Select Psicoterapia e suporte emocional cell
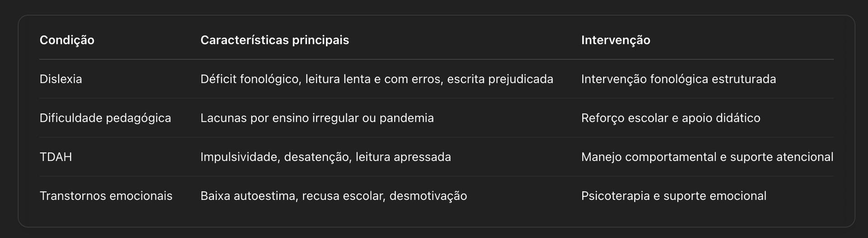Image resolution: width=868 pixels, height=238 pixels. pos(674,196)
